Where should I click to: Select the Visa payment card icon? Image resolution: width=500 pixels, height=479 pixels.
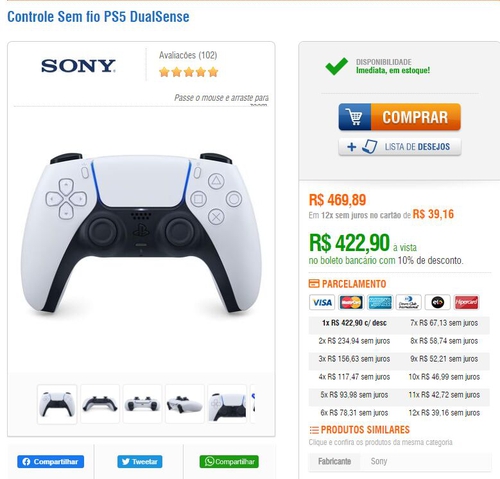(322, 302)
